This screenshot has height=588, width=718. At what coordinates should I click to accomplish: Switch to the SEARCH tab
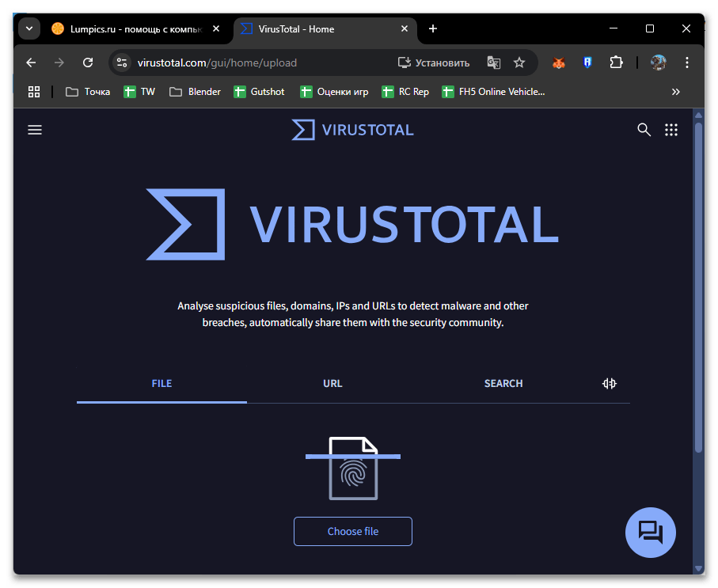(503, 384)
